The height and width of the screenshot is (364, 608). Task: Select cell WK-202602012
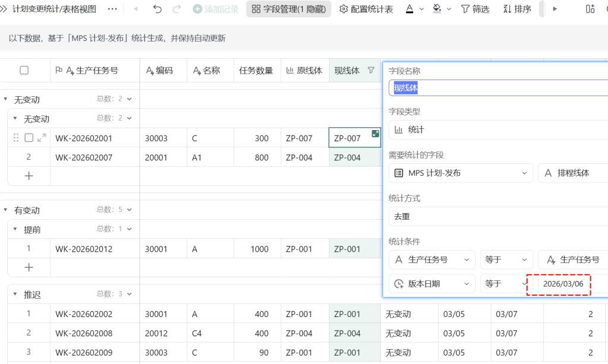[x=95, y=249]
